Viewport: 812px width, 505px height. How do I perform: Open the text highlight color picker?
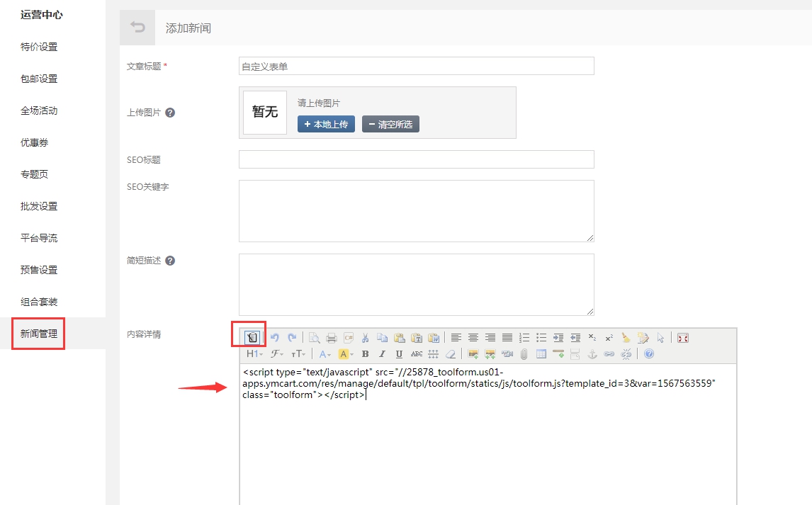pos(346,354)
